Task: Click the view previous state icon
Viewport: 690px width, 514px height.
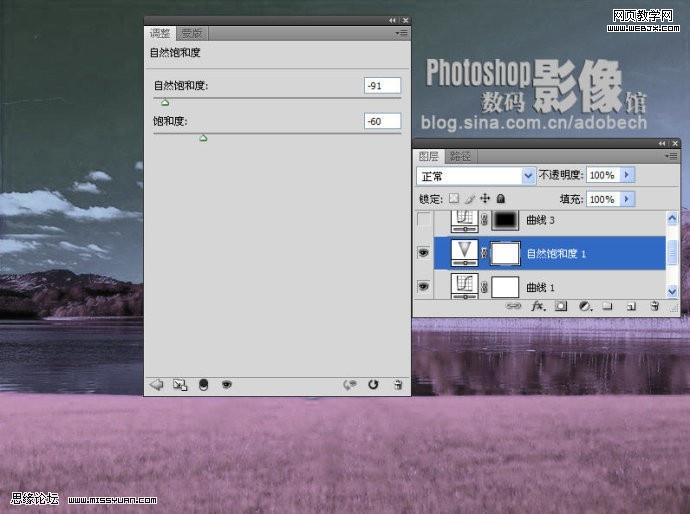Action: click(x=350, y=385)
